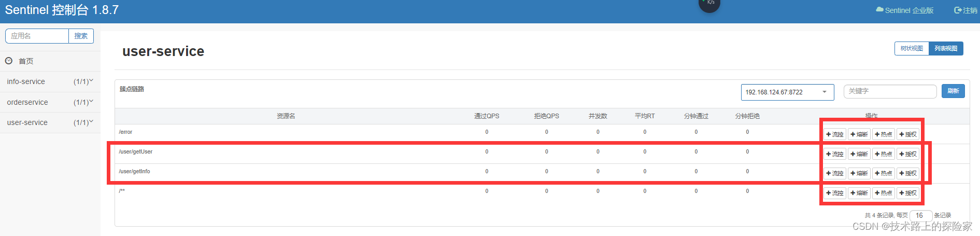Add 热点 rule for /error
Screen dimensions: 980x236
(884, 134)
